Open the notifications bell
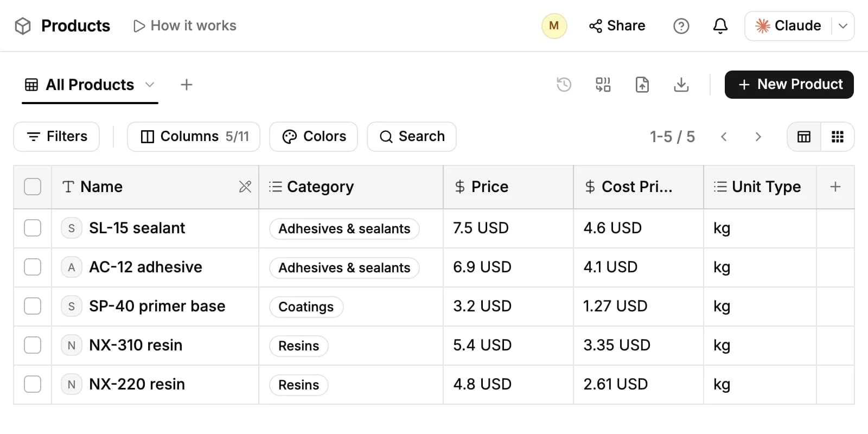The height and width of the screenshot is (434, 868). 720,25
